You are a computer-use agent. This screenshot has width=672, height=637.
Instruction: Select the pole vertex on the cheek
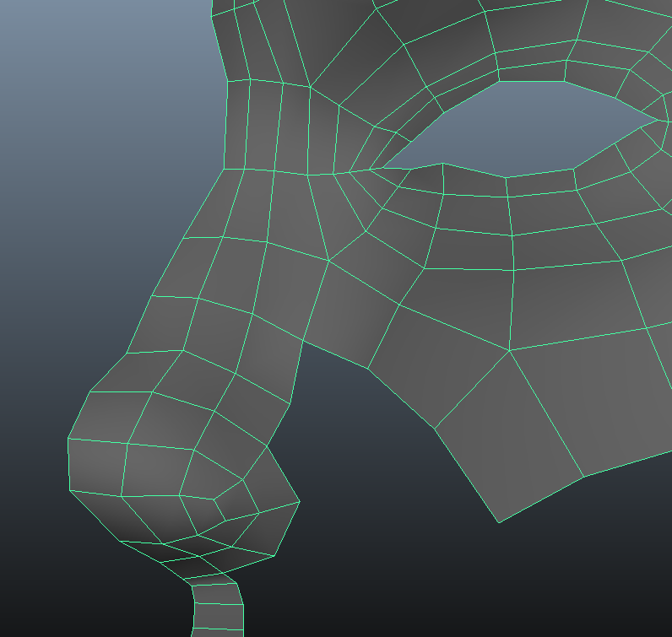pyautogui.click(x=510, y=351)
